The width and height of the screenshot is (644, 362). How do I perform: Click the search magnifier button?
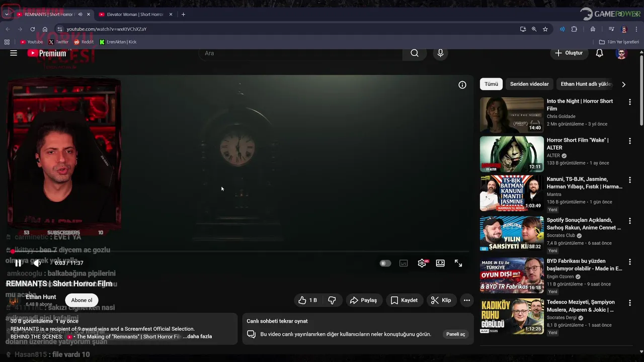coord(415,53)
